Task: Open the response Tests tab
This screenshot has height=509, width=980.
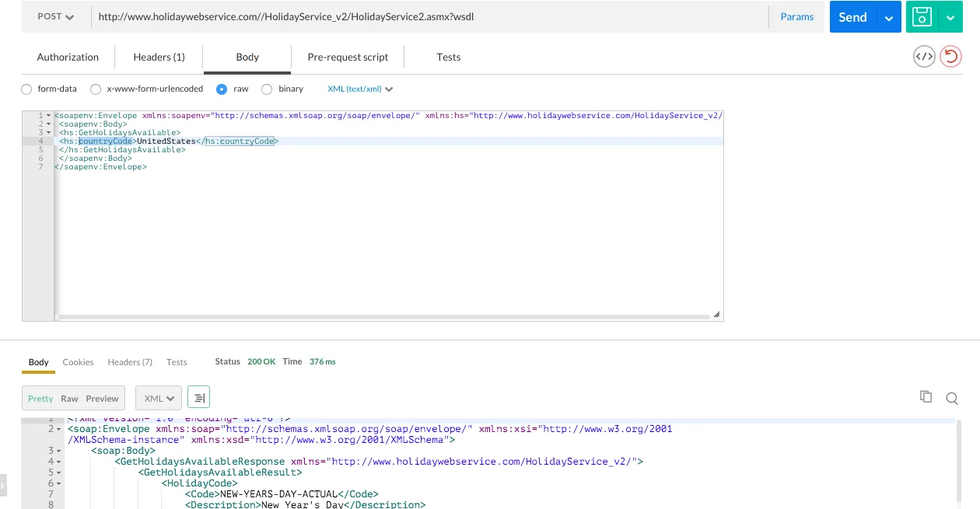Action: pos(177,362)
